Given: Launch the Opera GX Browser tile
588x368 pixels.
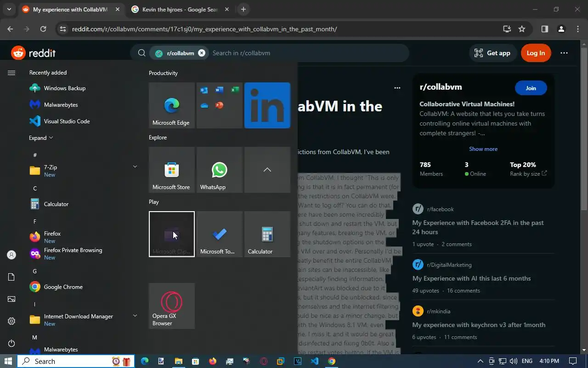Looking at the screenshot, I should (172, 306).
